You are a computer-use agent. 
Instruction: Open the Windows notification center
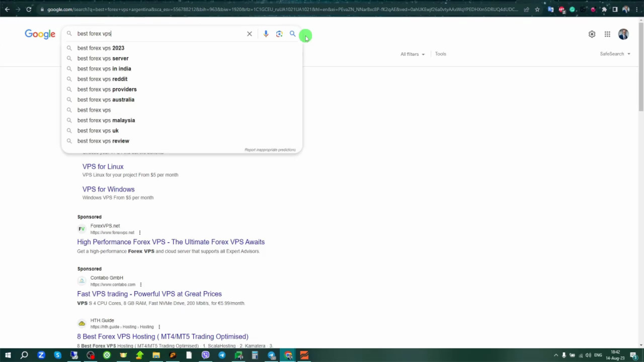coord(633,355)
